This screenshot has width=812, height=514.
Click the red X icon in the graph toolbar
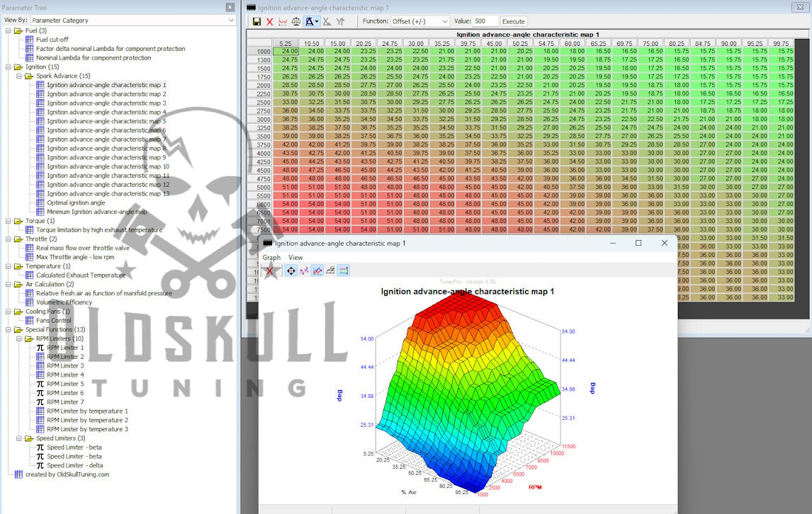pos(269,270)
